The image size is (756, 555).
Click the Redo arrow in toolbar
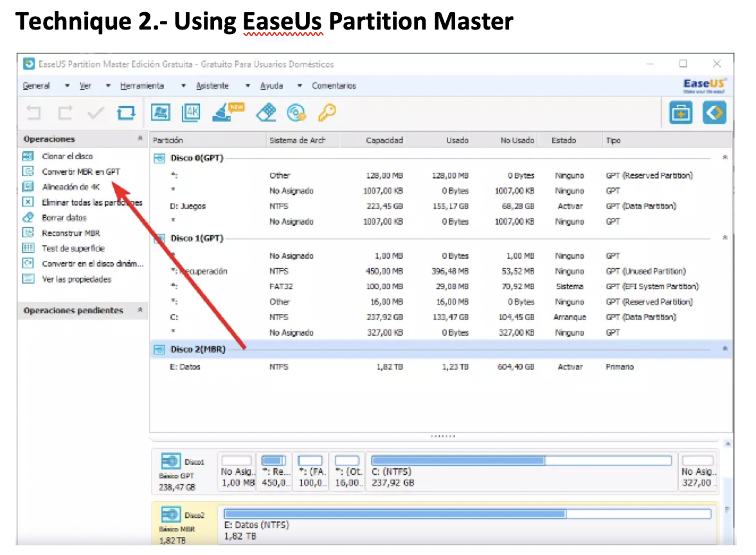(65, 113)
